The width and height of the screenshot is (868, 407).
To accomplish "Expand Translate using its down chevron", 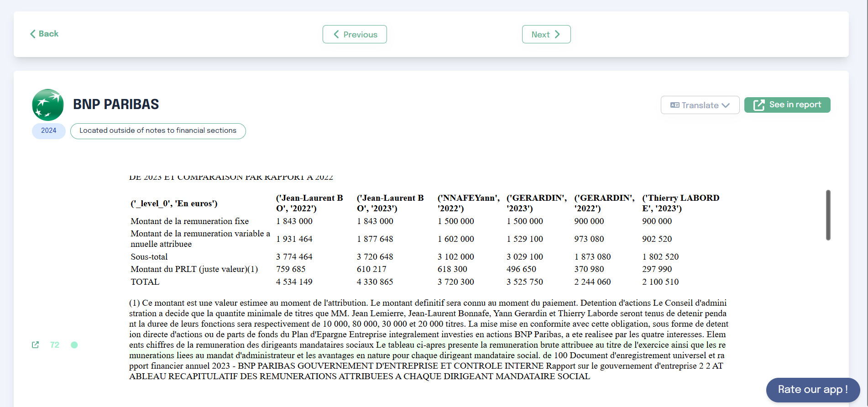I will 726,105.
